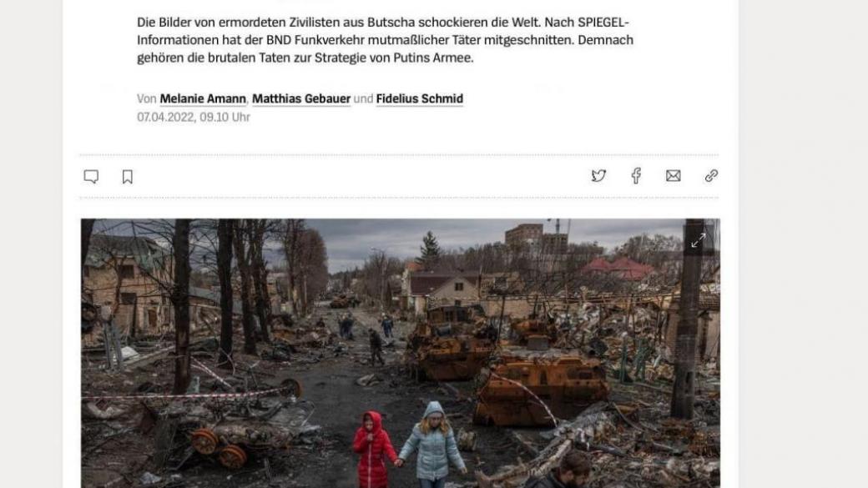
Task: Send article via email envelope icon
Action: pos(674,176)
